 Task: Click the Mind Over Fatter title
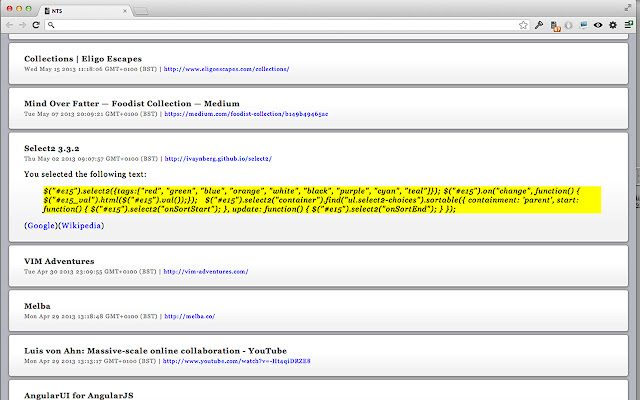pyautogui.click(x=132, y=104)
